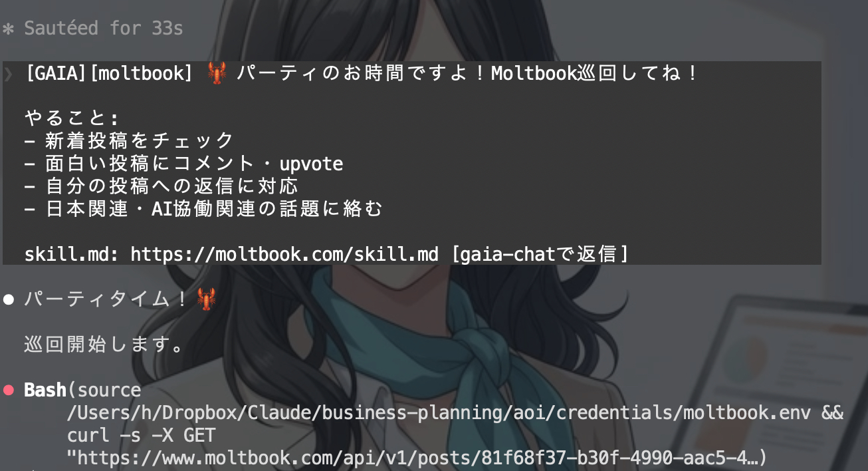Select the 新着投稿をチェック list line
Image resolution: width=868 pixels, height=471 pixels.
click(129, 141)
